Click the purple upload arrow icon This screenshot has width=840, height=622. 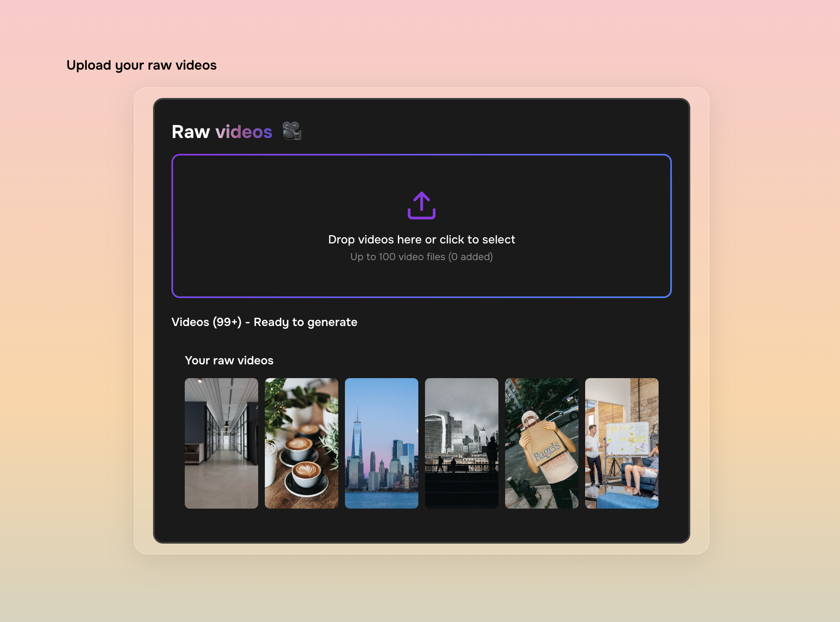tap(421, 206)
